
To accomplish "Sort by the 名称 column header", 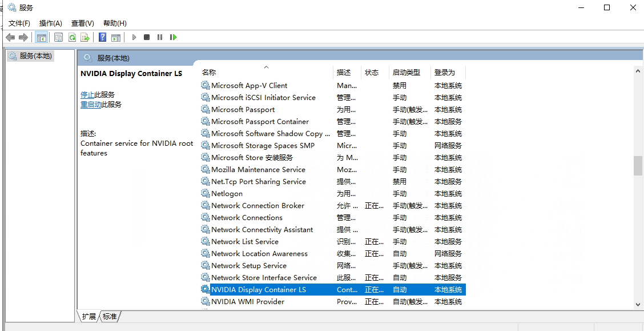I will [267, 73].
